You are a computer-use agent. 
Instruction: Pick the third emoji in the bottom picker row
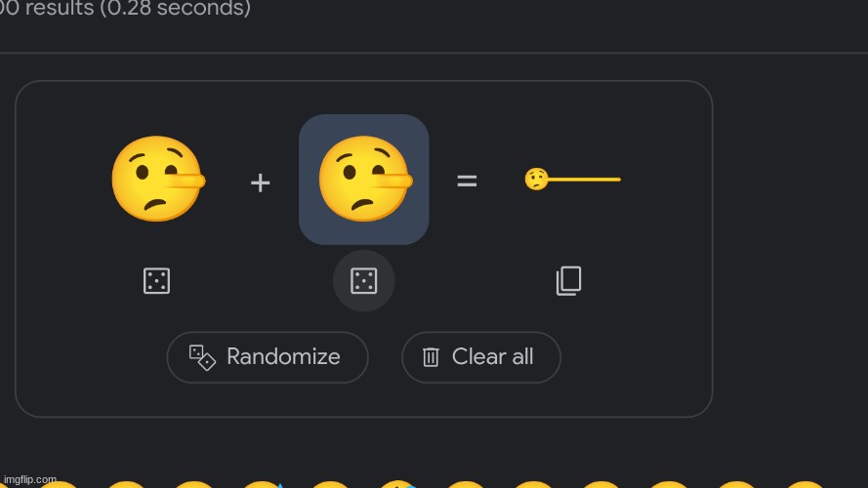(x=193, y=485)
